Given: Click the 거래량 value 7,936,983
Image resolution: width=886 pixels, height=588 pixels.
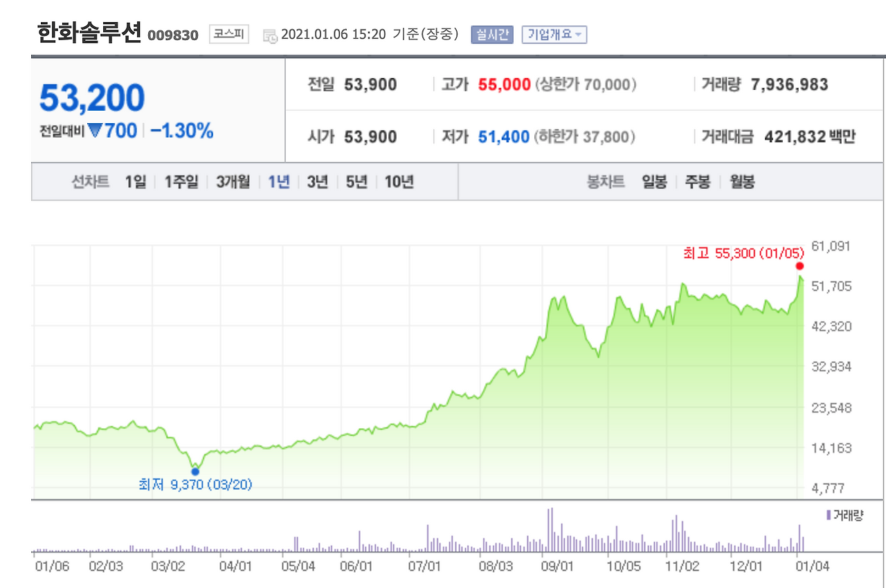Looking at the screenshot, I should click(x=790, y=85).
